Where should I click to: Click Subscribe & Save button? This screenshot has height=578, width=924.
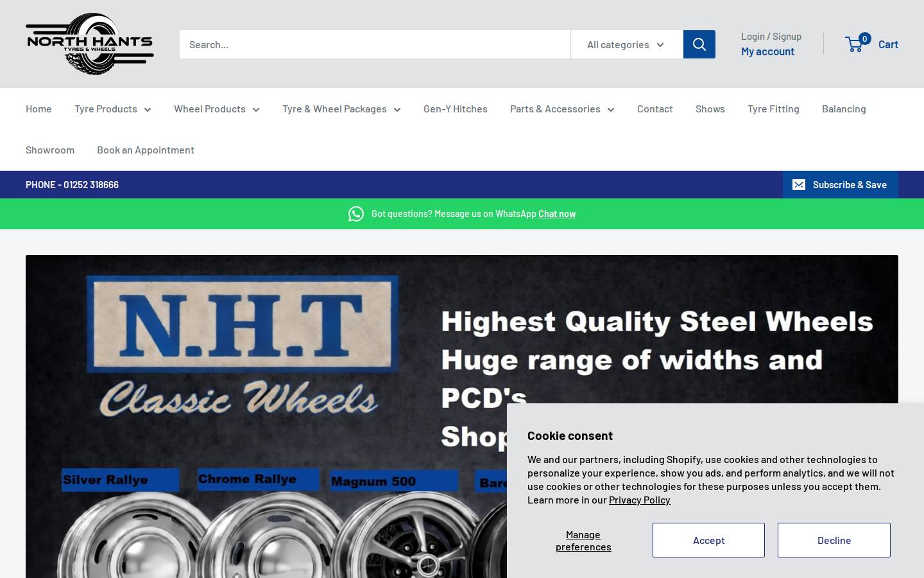(x=840, y=185)
